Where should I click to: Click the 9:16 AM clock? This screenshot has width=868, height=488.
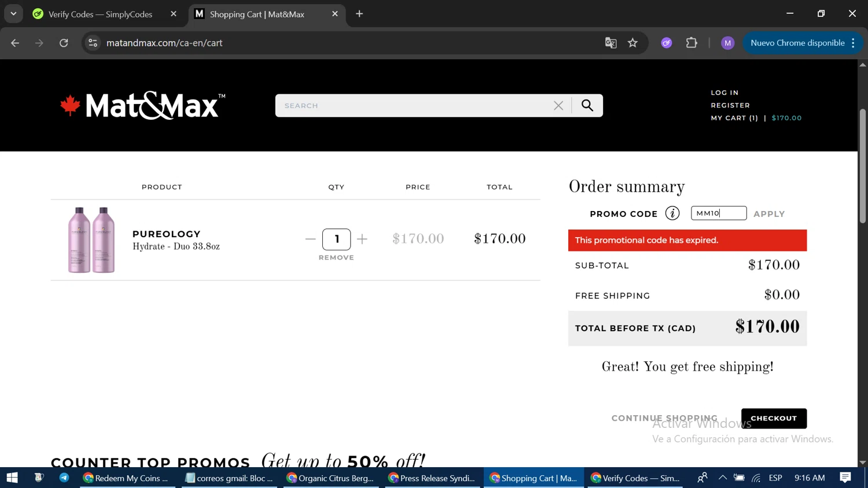pyautogui.click(x=810, y=478)
